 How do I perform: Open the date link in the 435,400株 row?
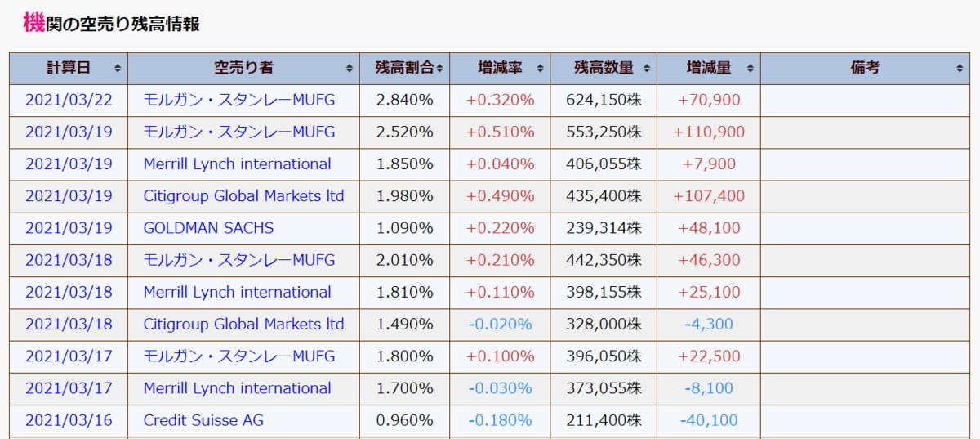click(69, 196)
